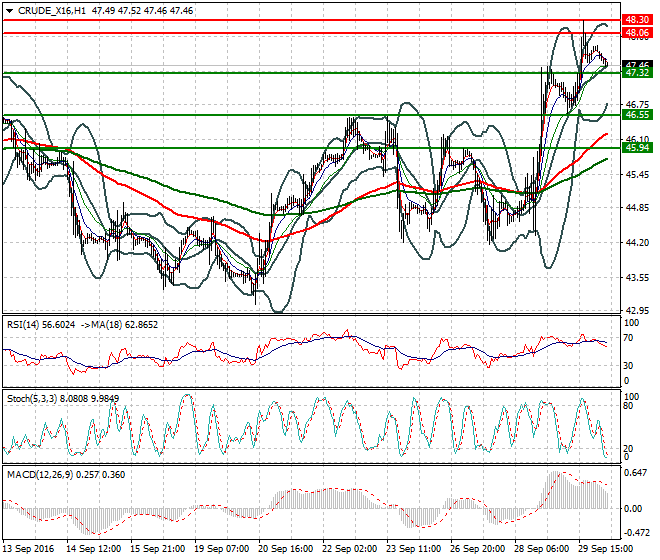Screen dimensions: 660x560
Task: Click the triangle arrow beside CRUDE_X16,H1
Action: 8,9
